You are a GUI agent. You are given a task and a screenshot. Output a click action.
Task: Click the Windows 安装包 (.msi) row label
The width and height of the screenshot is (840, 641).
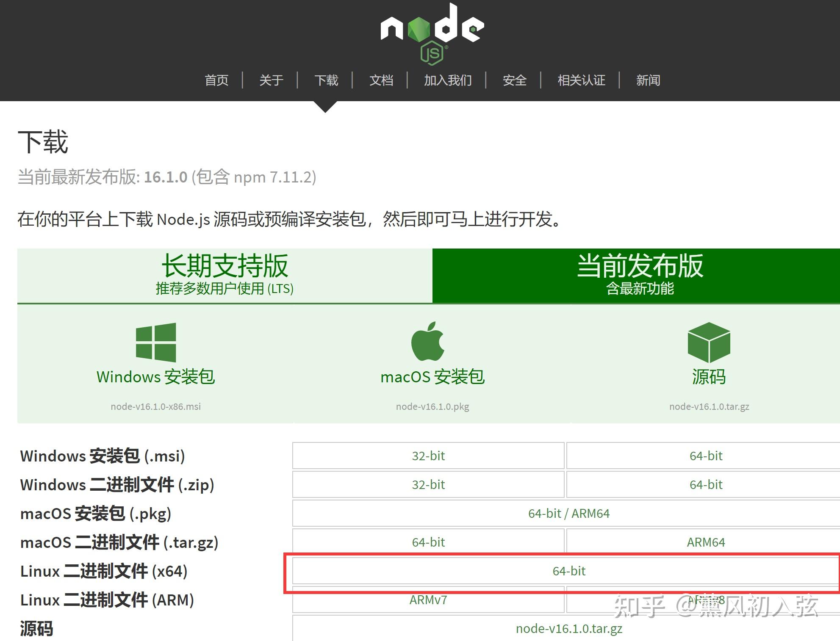click(x=103, y=456)
